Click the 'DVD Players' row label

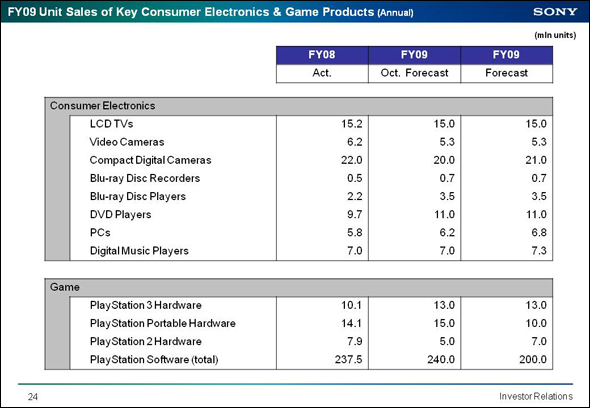120,215
